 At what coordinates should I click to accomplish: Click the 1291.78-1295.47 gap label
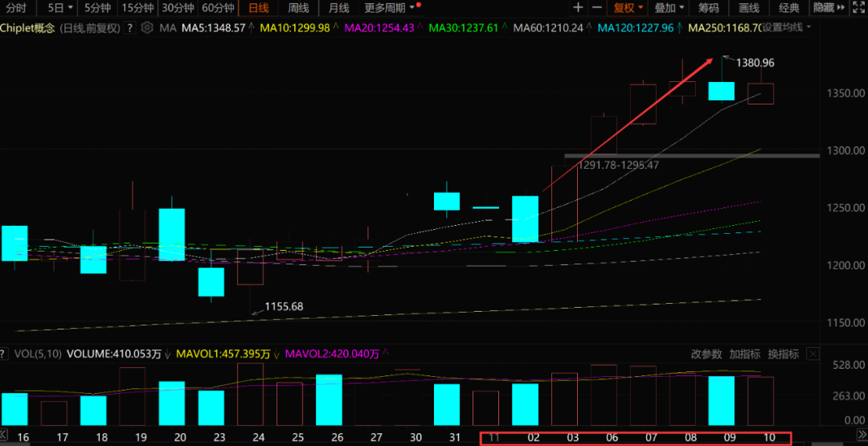(618, 165)
